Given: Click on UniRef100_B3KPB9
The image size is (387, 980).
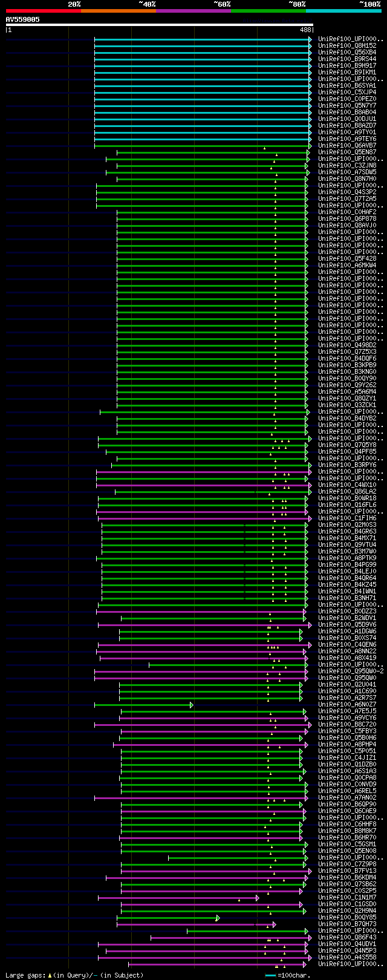Looking at the screenshot, I should (347, 365).
